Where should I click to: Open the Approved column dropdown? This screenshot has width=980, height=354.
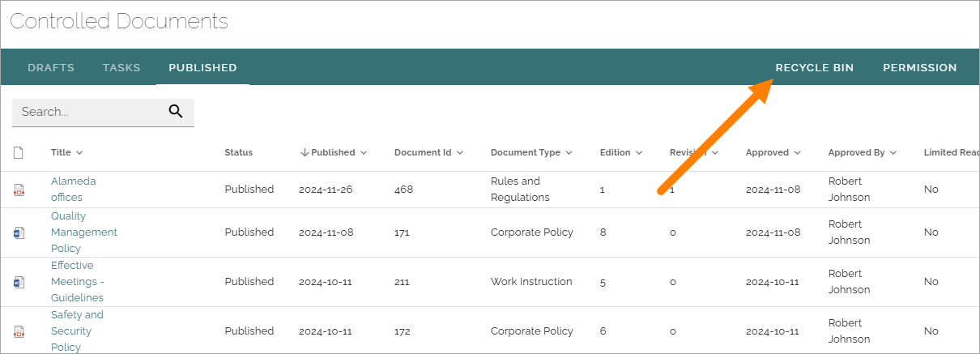797,152
